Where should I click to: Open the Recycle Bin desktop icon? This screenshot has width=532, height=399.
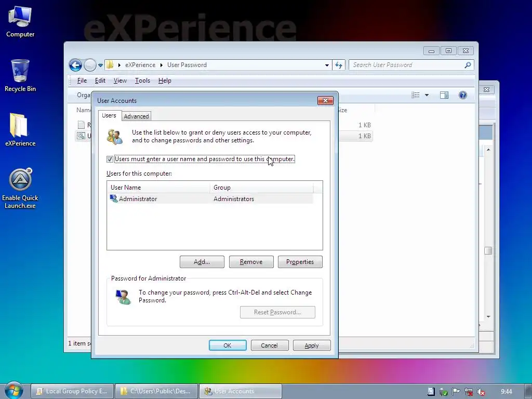pos(20,76)
